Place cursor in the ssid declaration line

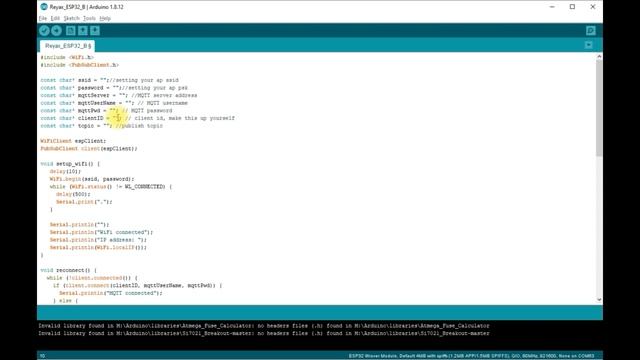tap(109, 80)
